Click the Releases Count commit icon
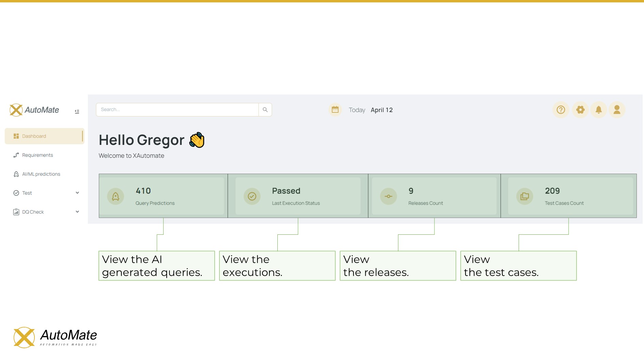 [388, 197]
